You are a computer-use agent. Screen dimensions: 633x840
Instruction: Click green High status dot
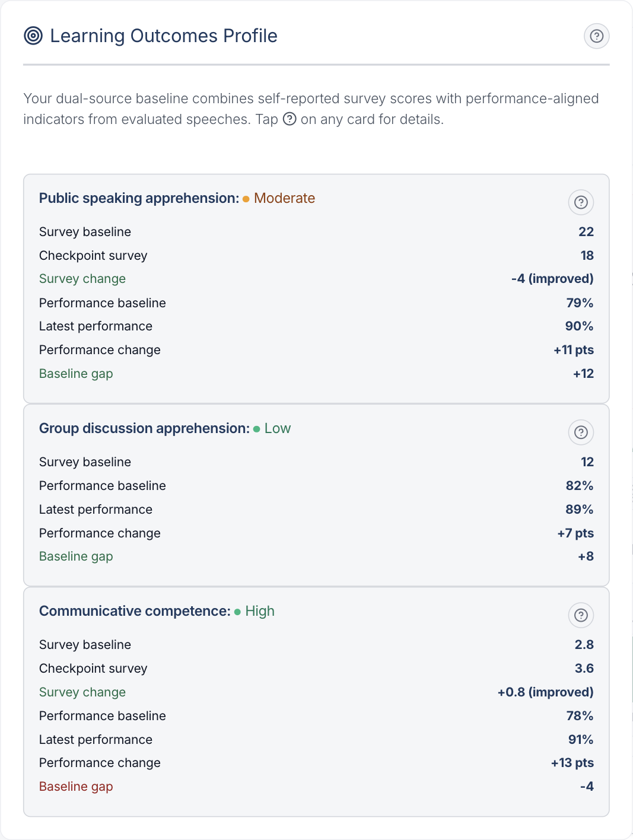coord(237,612)
